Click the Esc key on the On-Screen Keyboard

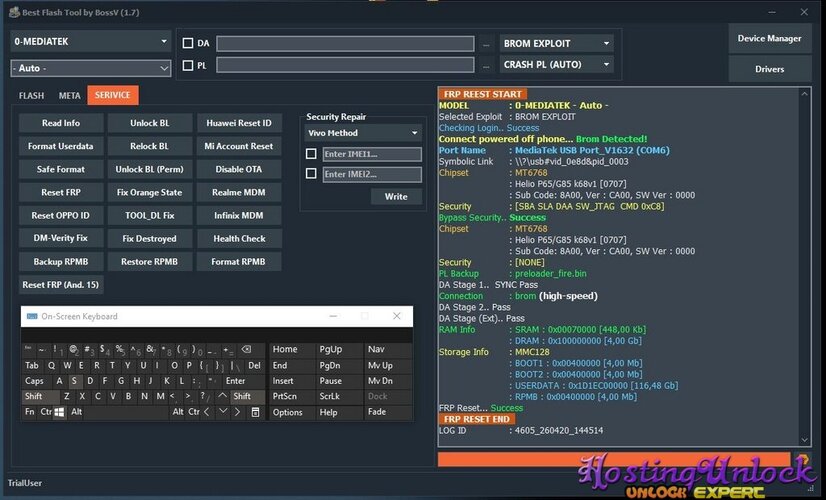click(28, 349)
